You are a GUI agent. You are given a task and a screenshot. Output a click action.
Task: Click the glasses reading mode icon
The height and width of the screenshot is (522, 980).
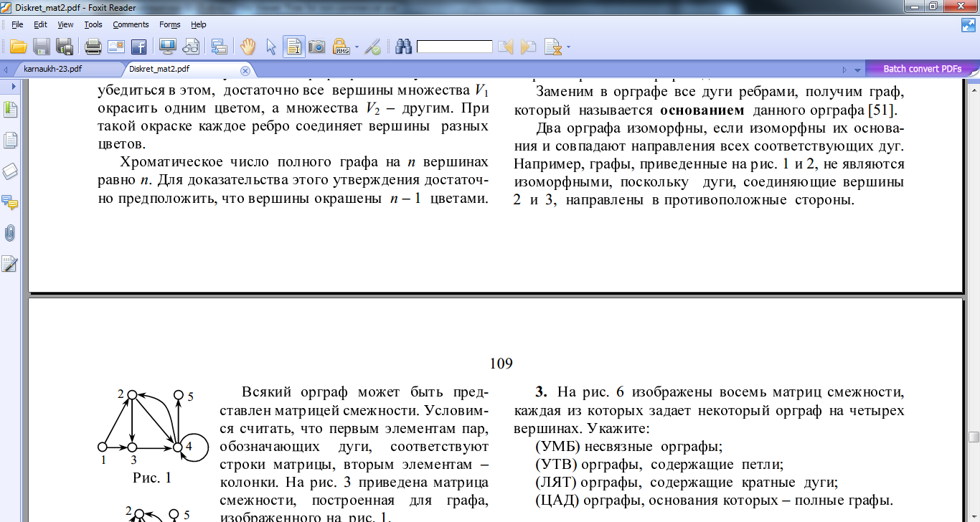coord(191,47)
